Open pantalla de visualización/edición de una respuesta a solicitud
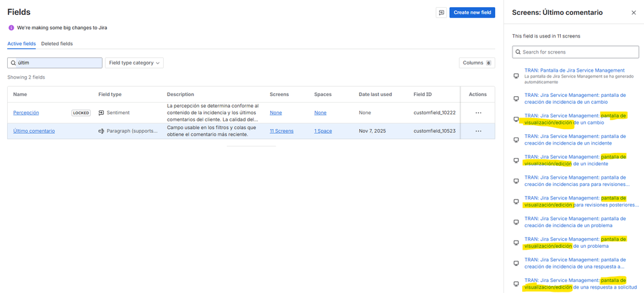Viewport: 644px width, 293px height. click(580, 283)
